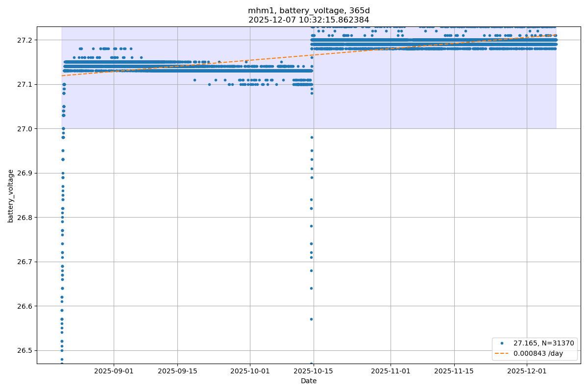The width and height of the screenshot is (588, 392).
Task: Click x-axis tick label 2025-11-15
Action: click(x=454, y=371)
